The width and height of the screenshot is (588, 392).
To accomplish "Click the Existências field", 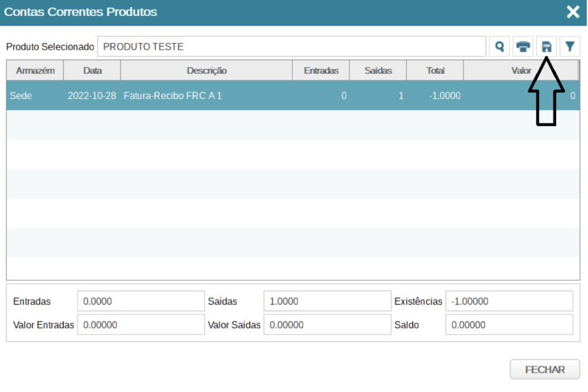I will tap(509, 301).
